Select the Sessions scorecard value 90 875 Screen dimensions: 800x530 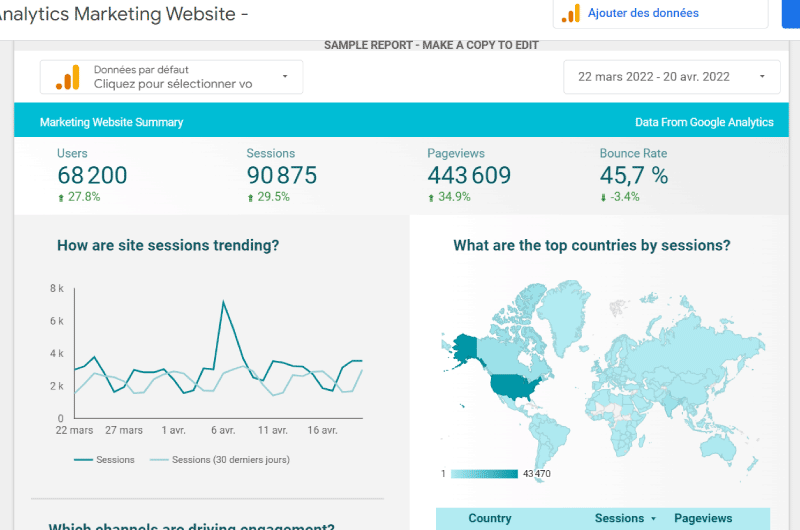[282, 175]
